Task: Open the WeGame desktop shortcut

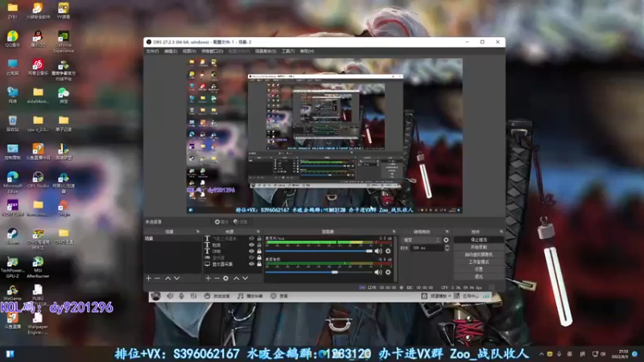Action: 13,293
